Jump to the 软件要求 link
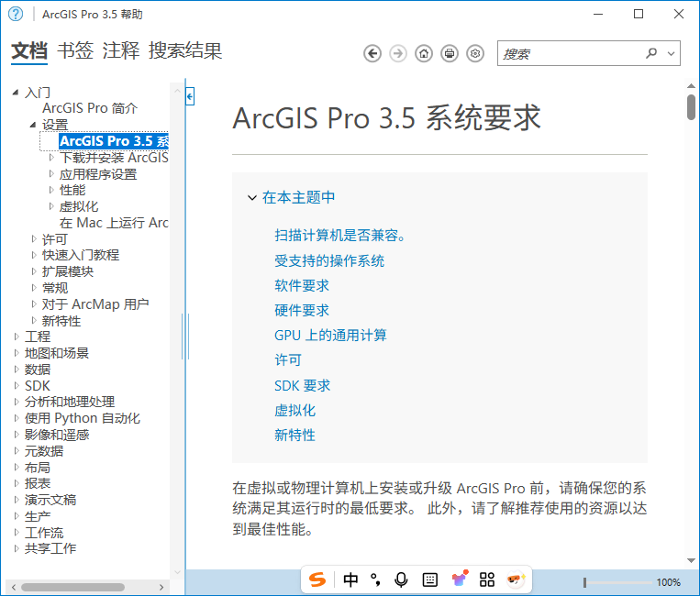 point(302,285)
